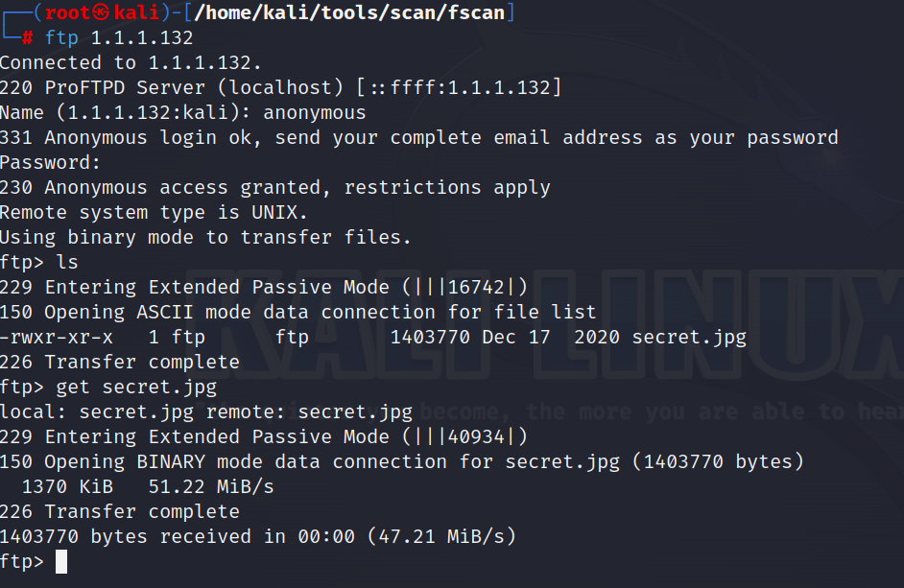Click the file size 1403770 in listing

click(x=430, y=338)
